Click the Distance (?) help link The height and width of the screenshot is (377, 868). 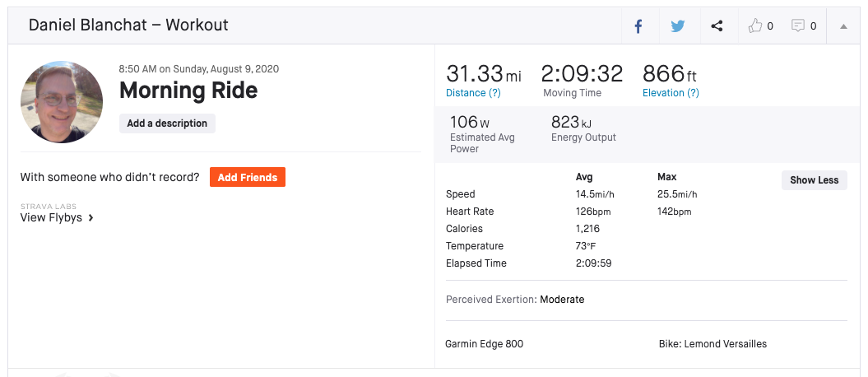pyautogui.click(x=473, y=93)
